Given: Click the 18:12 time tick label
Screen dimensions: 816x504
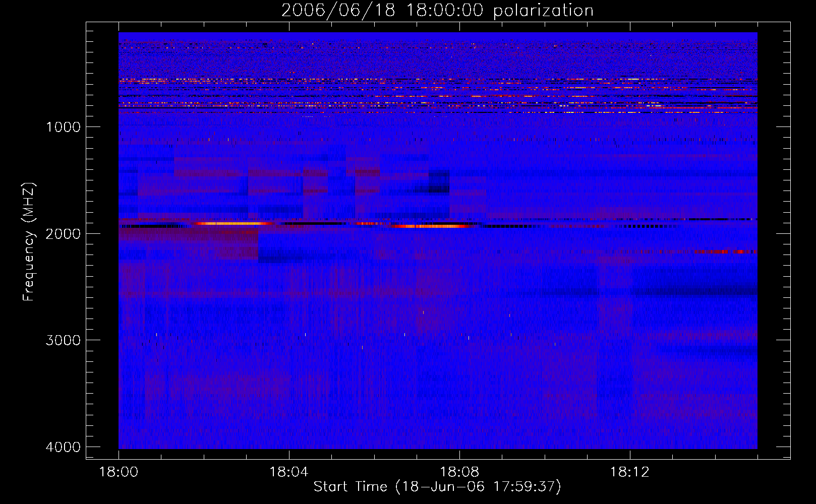Looking at the screenshot, I should coord(630,472).
